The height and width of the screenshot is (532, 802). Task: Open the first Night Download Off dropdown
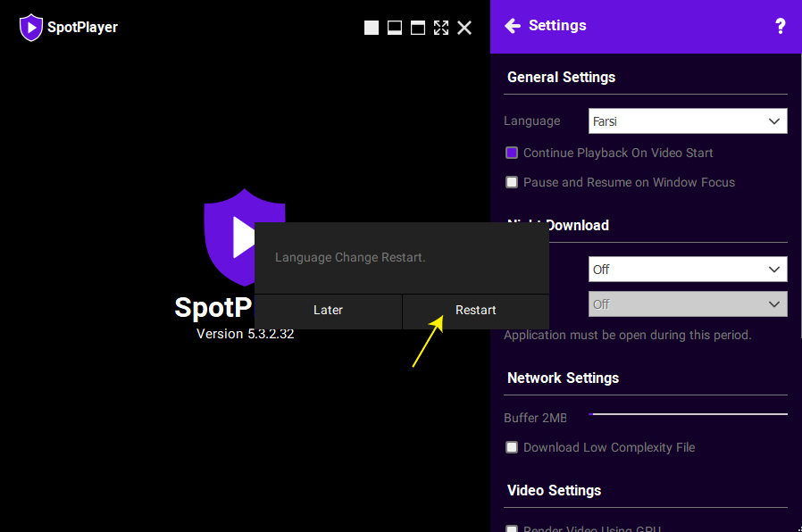pyautogui.click(x=688, y=270)
